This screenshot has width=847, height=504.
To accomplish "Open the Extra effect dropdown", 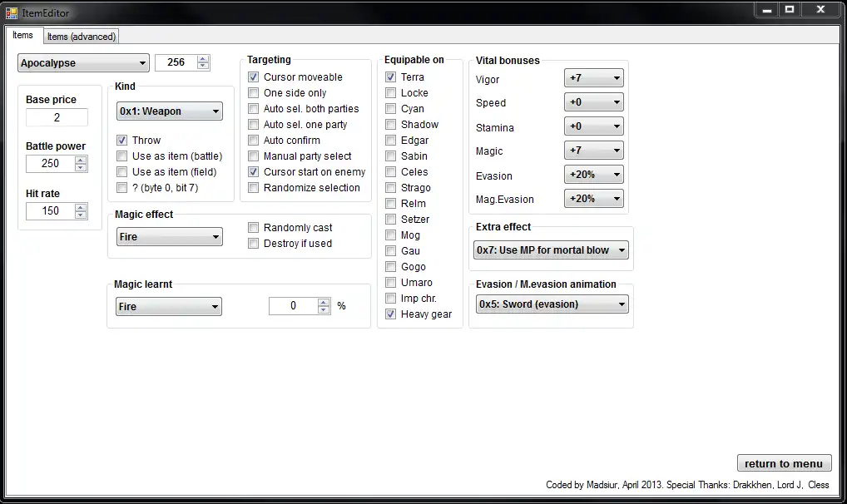I will tap(551, 250).
